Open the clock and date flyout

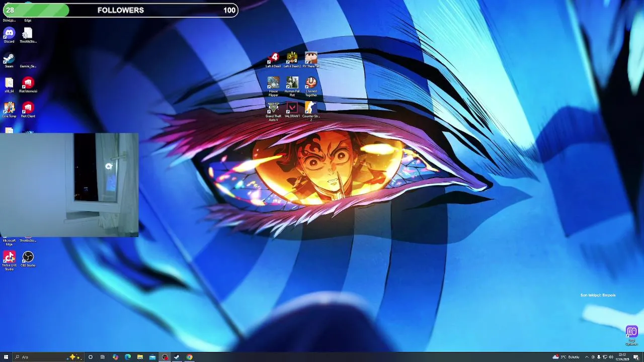coord(622,357)
